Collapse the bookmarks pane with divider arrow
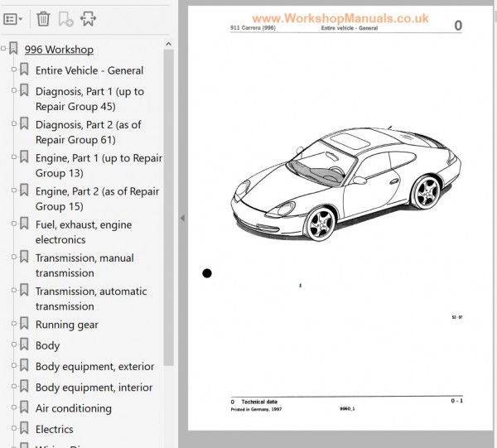Viewport: 497px width, 448px height. [x=182, y=218]
